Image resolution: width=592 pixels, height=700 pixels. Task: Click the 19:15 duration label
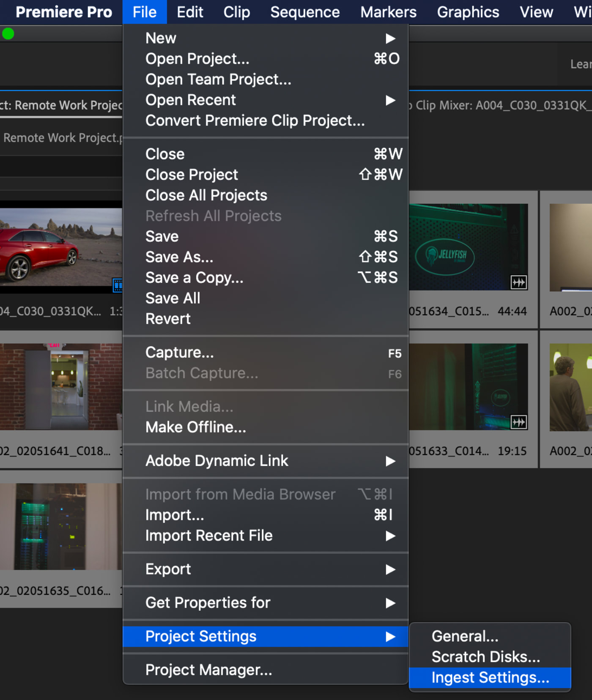point(512,451)
